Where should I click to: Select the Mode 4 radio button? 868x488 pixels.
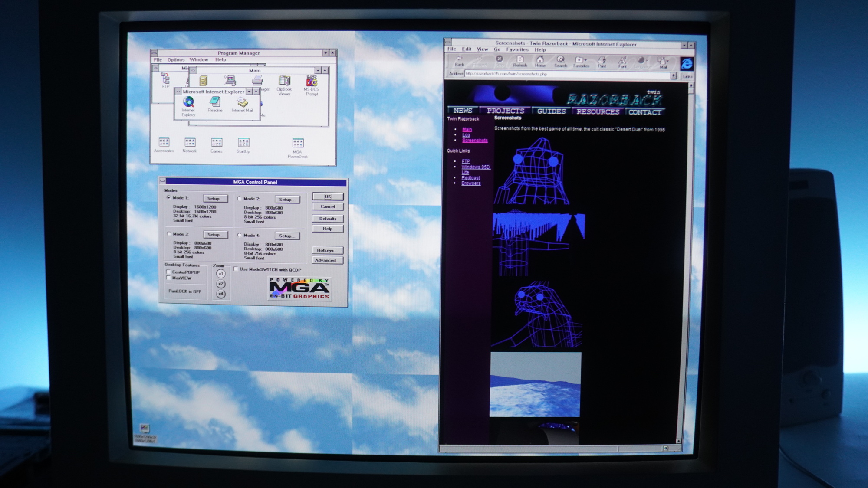[x=240, y=235]
